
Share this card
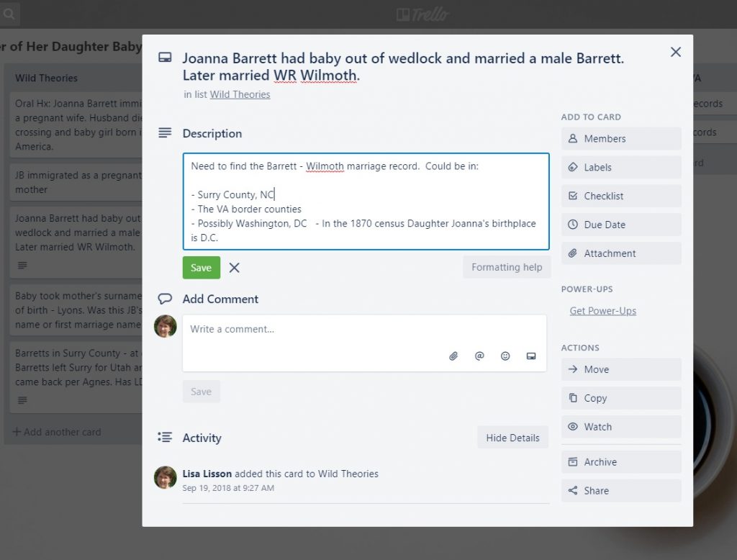tap(621, 491)
